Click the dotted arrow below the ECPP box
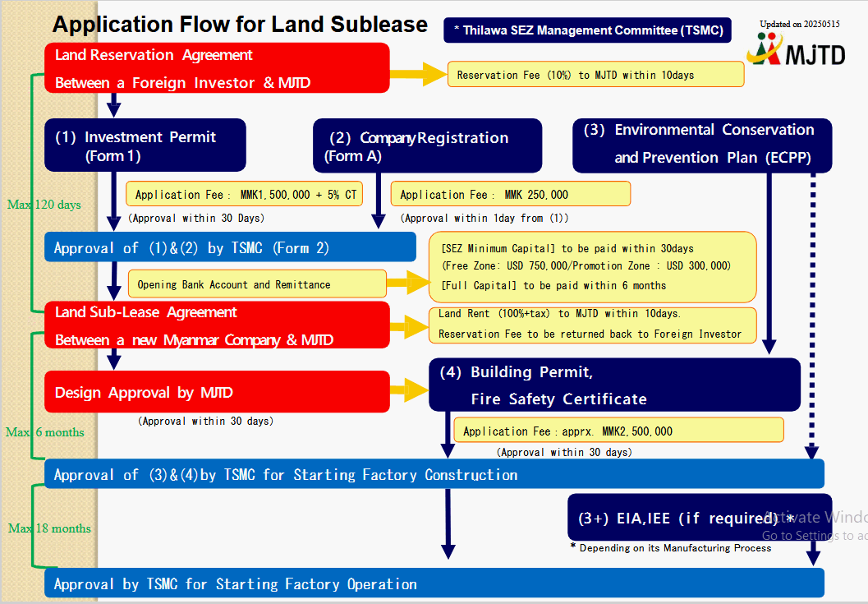 coord(812,312)
